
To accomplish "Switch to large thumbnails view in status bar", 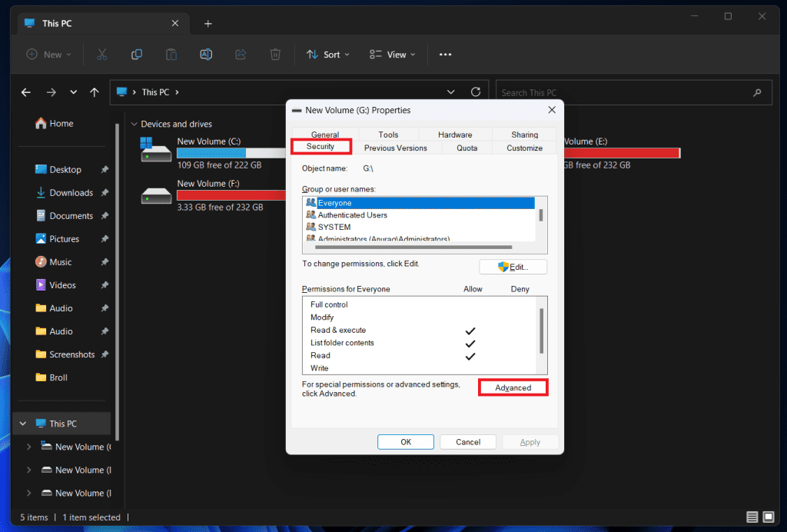I will [x=769, y=517].
